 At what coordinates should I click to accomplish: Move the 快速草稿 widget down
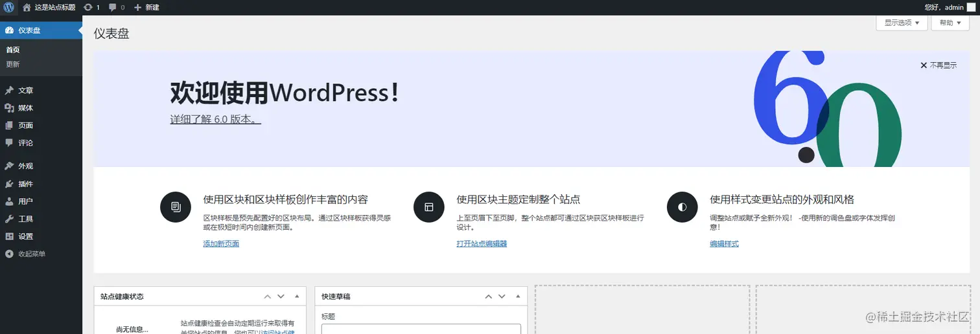[502, 296]
